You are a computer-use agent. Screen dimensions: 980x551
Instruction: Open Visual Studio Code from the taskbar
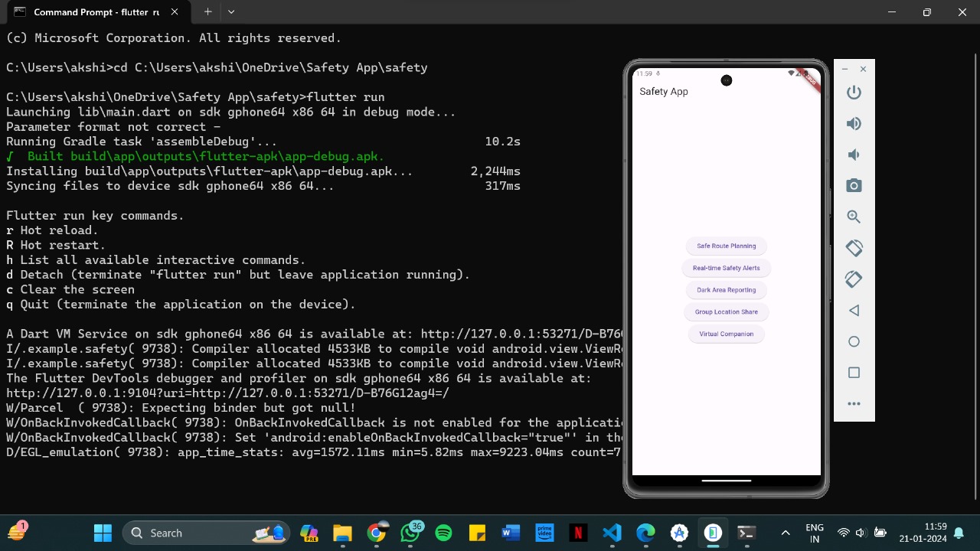pyautogui.click(x=612, y=533)
